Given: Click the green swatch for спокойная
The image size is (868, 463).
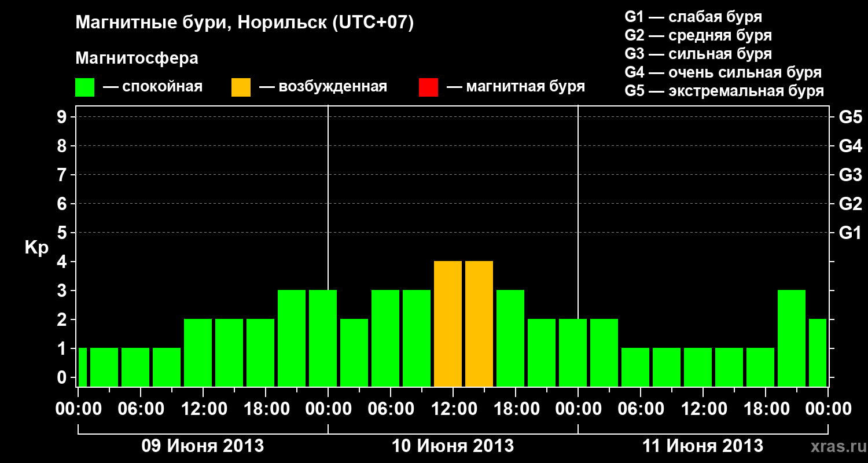Looking at the screenshot, I should coord(85,87).
